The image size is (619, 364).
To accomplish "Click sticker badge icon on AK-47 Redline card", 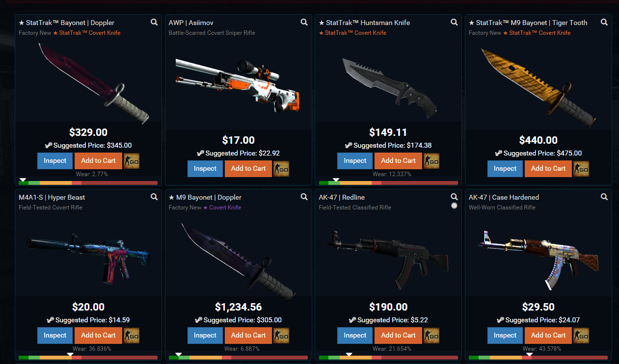I will tap(454, 206).
